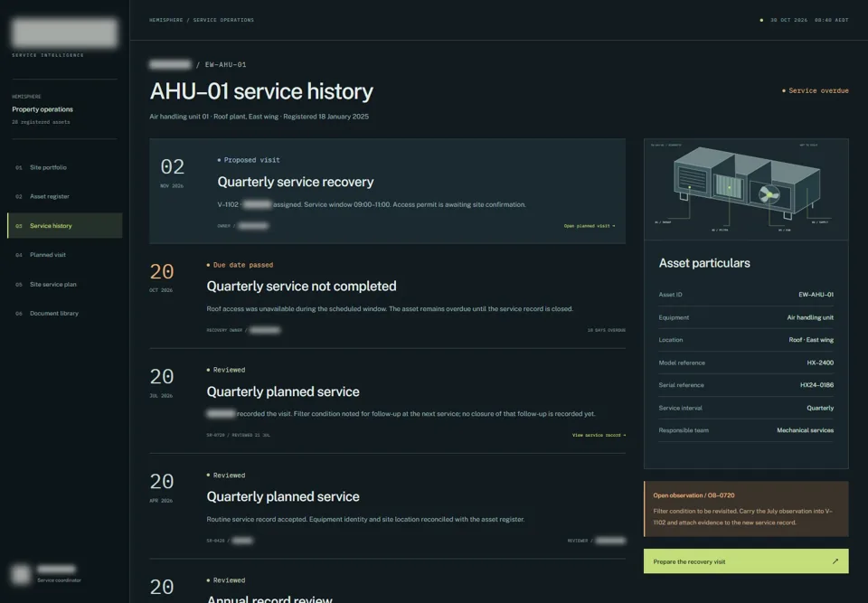This screenshot has height=603, width=868.
Task: Click the Asset ID value EW-AHU-01
Action: click(x=816, y=295)
